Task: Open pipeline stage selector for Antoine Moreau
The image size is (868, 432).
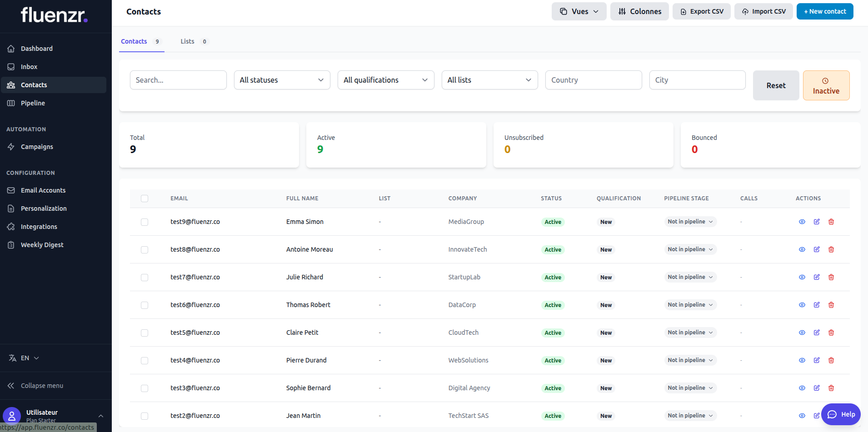Action: [690, 249]
